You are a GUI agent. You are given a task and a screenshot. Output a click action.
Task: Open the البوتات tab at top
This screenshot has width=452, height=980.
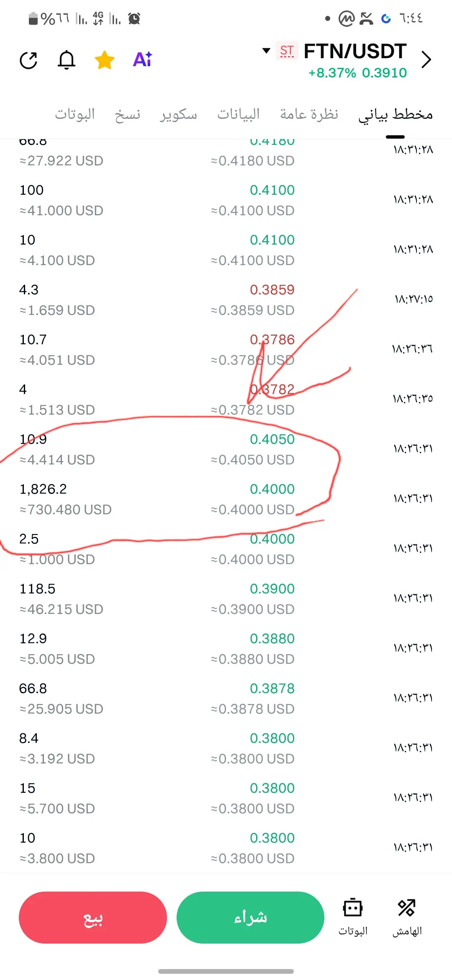tap(75, 114)
